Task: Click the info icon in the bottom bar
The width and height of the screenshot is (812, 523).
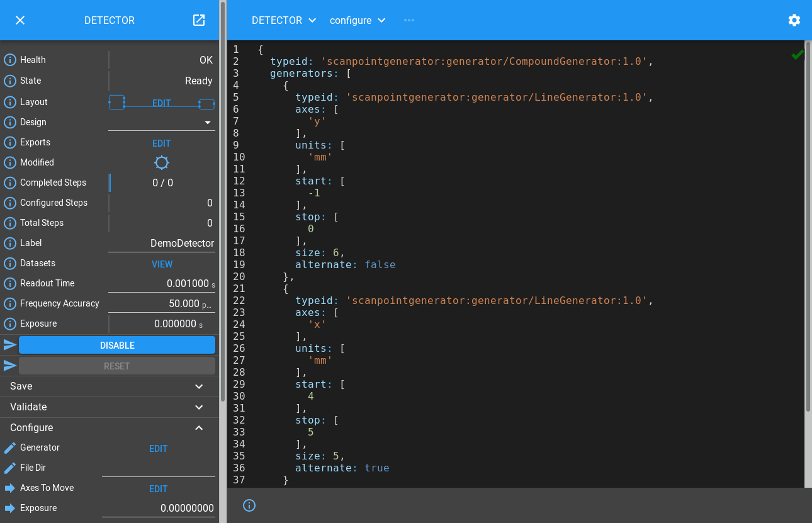Action: click(249, 505)
